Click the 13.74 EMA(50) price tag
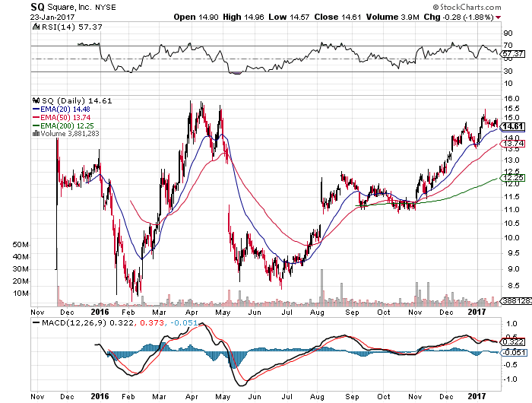 513,144
